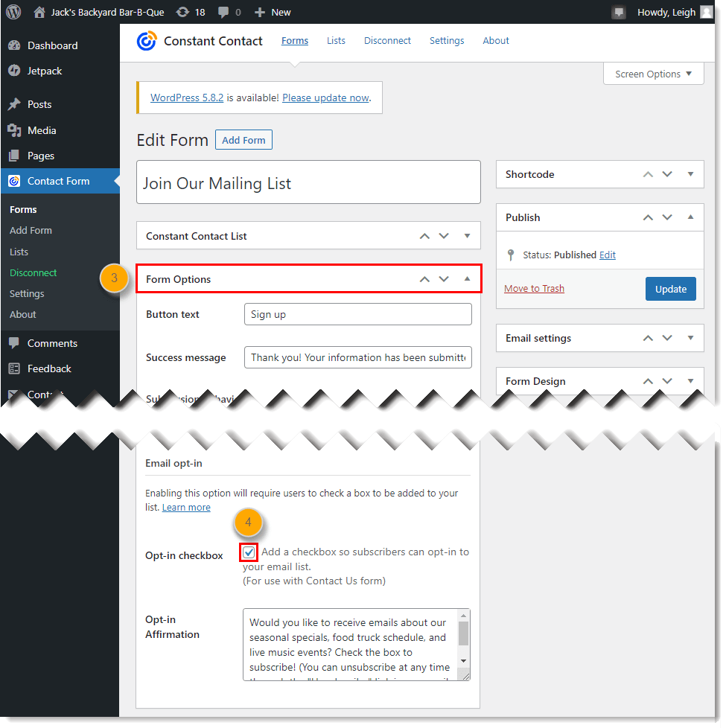
Task: Enable the Opt-in checkbox for subscribers
Action: point(248,552)
